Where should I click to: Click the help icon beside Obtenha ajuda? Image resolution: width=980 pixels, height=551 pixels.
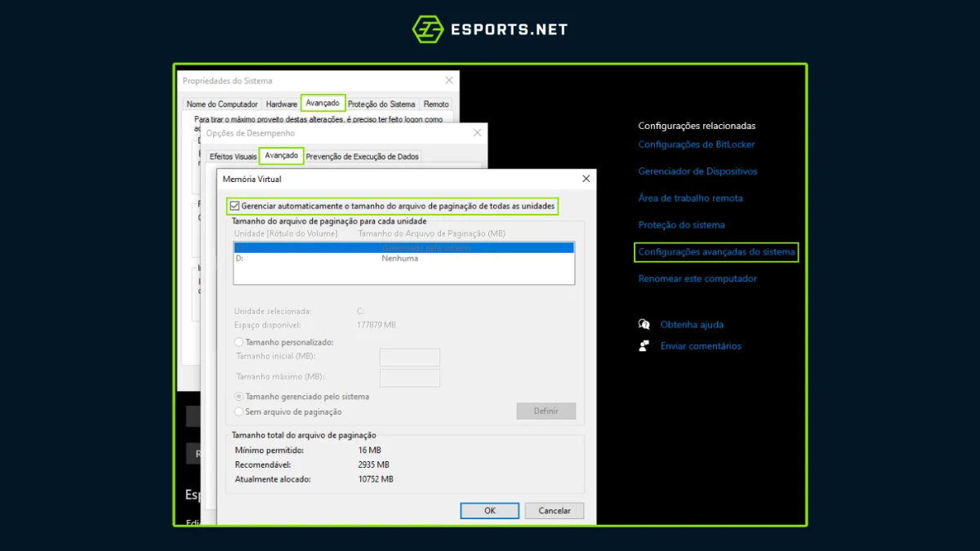(644, 324)
